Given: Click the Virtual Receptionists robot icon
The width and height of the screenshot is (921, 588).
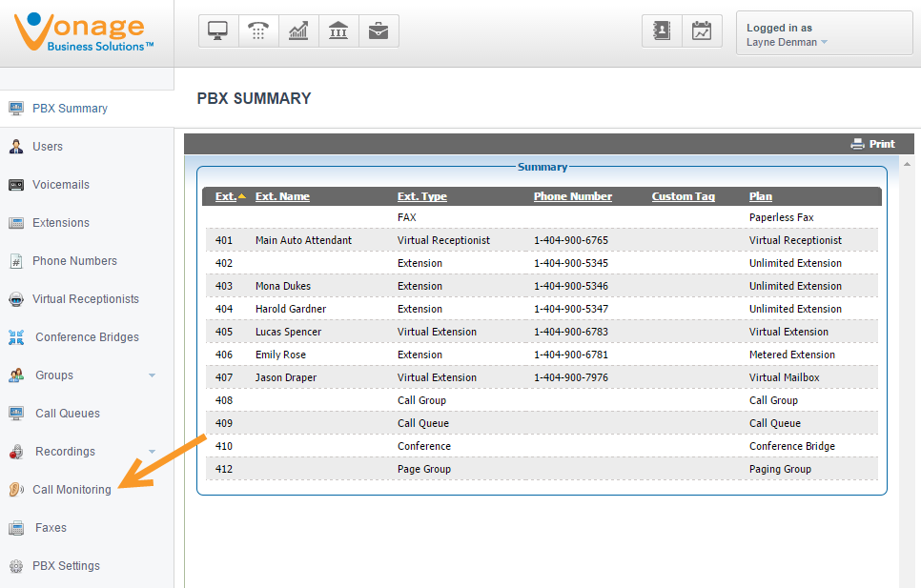Looking at the screenshot, I should (x=16, y=299).
